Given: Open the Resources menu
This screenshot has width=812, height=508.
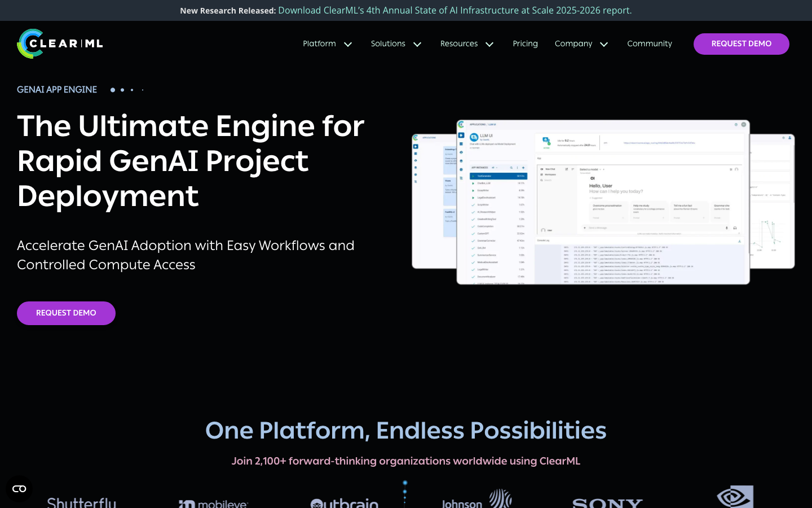Looking at the screenshot, I should pos(459,44).
